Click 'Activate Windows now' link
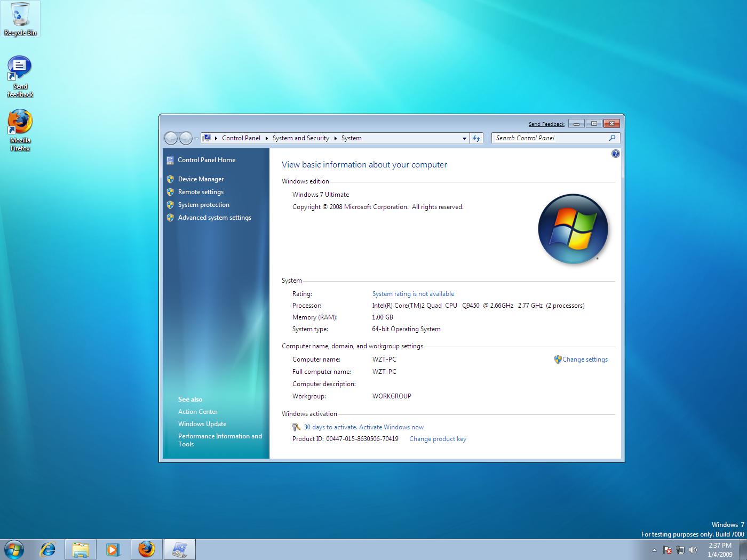Image resolution: width=747 pixels, height=560 pixels. coord(392,427)
